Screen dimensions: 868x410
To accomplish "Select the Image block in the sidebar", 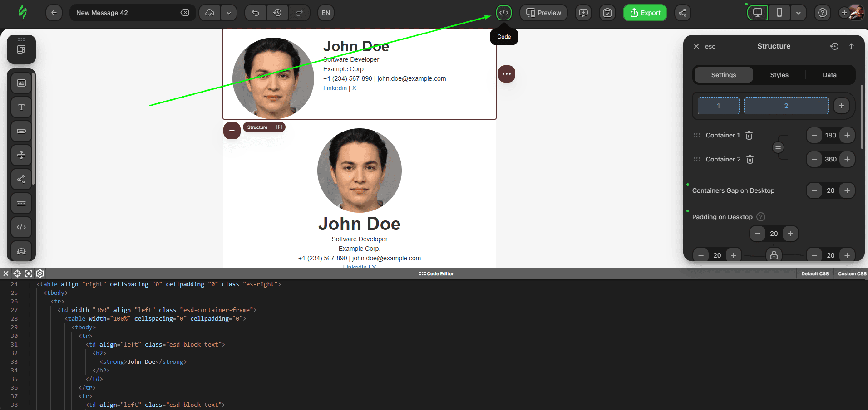I will click(21, 83).
